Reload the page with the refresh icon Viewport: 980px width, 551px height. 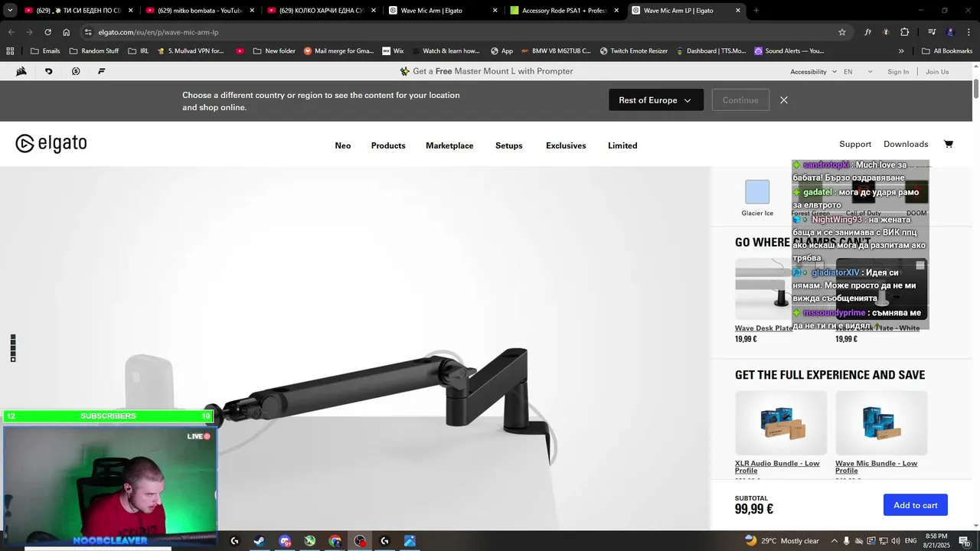click(x=47, y=32)
